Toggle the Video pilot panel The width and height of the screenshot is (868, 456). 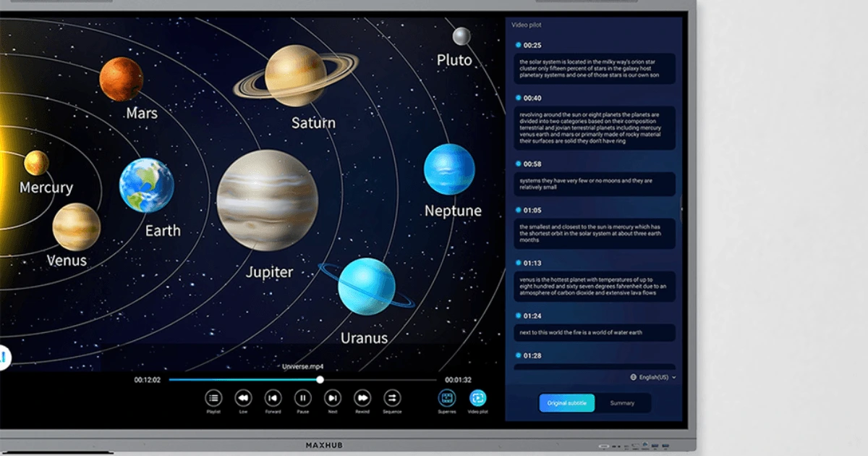click(477, 398)
